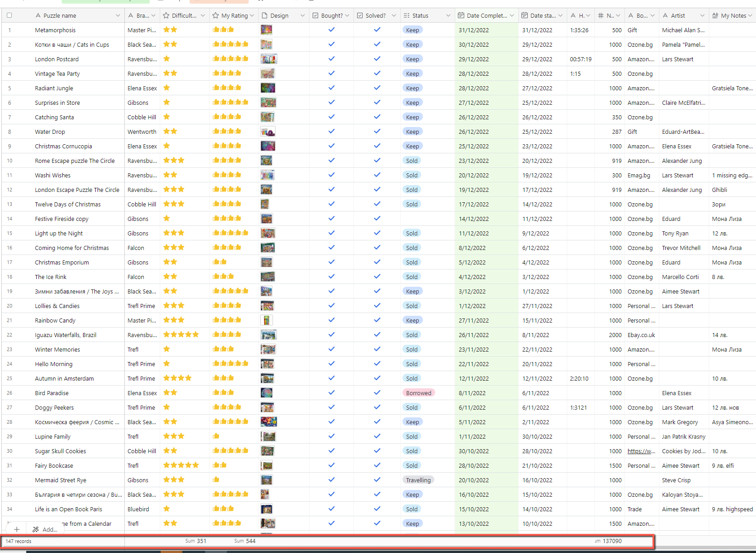Screen dimensions: 756x553
Task: Click the Borrowed status tag for Bird Paradise
Action: tap(418, 393)
